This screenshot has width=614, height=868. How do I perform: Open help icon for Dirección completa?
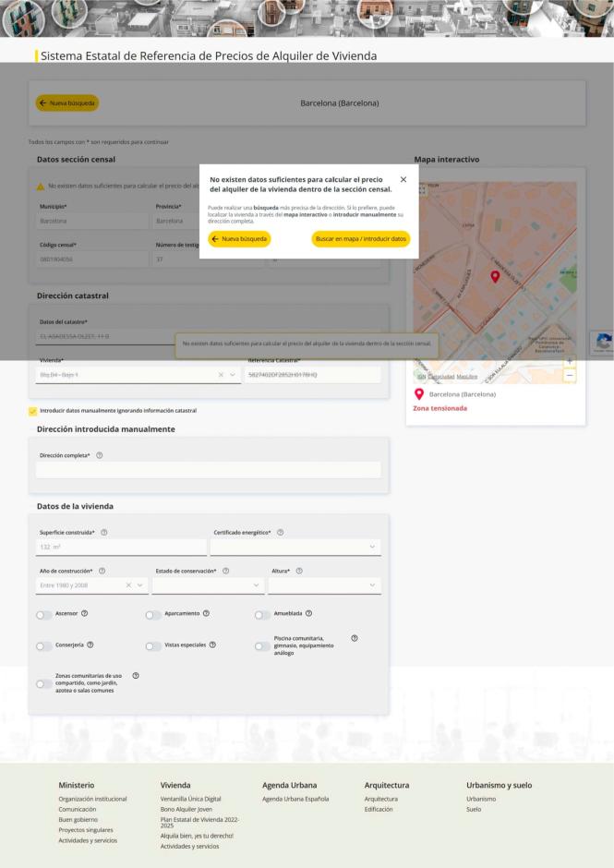(x=100, y=455)
